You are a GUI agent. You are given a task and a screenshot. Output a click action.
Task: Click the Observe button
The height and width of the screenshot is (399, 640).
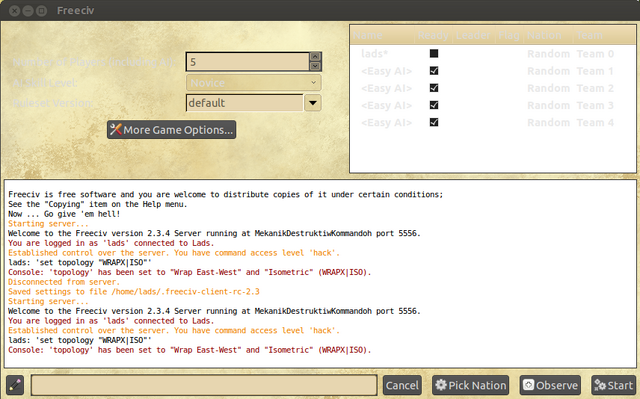[550, 385]
